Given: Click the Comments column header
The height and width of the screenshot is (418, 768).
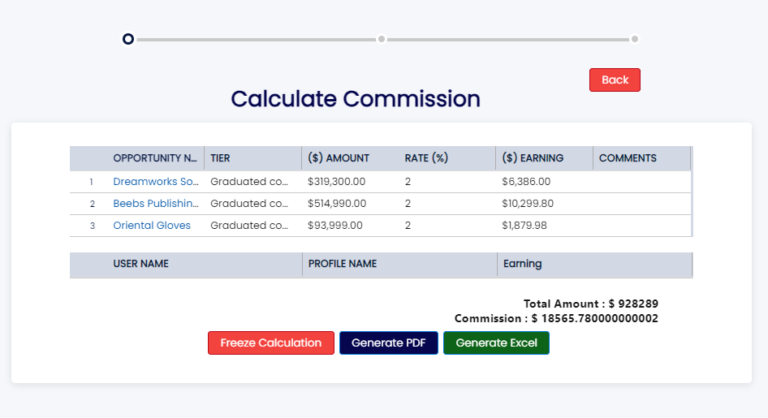Looking at the screenshot, I should pyautogui.click(x=627, y=158).
